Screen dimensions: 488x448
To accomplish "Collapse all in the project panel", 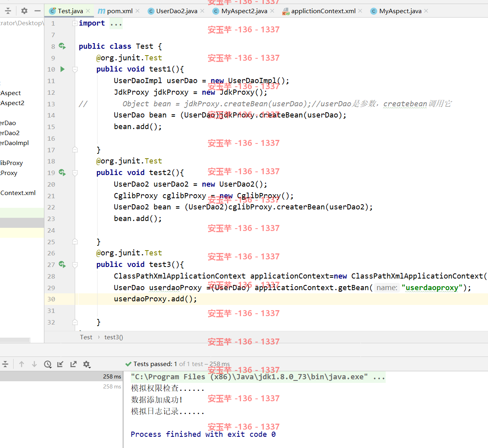I will click(x=8, y=11).
